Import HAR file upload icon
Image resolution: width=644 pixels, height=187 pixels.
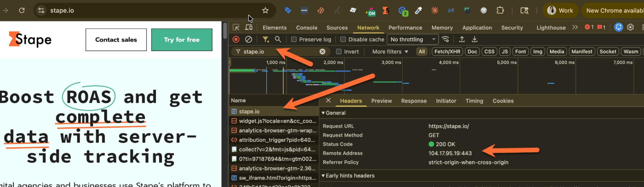[462, 39]
